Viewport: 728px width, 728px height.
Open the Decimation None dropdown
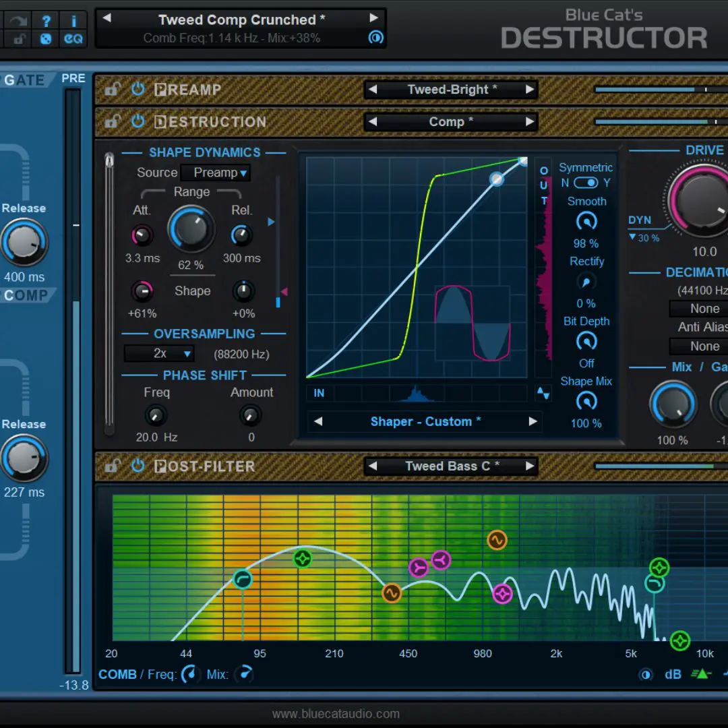click(x=699, y=309)
